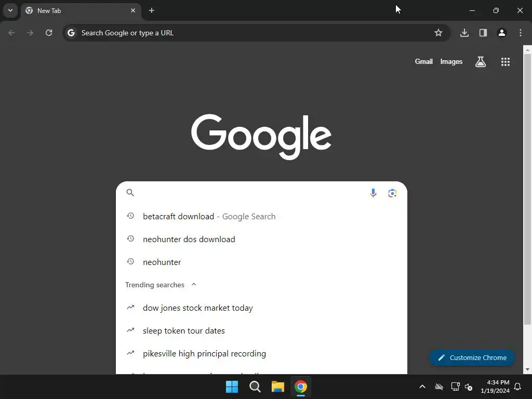
Task: Select sleep token tour dates suggestion
Action: 261,330
